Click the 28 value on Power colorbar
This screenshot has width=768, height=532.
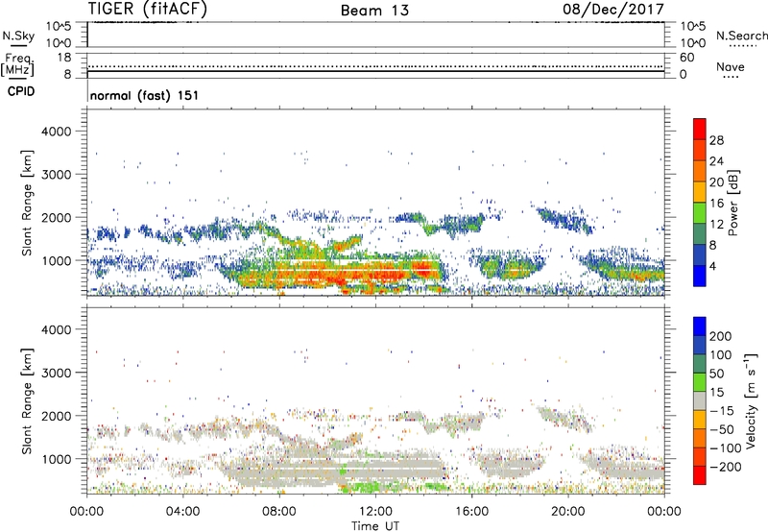click(x=716, y=140)
